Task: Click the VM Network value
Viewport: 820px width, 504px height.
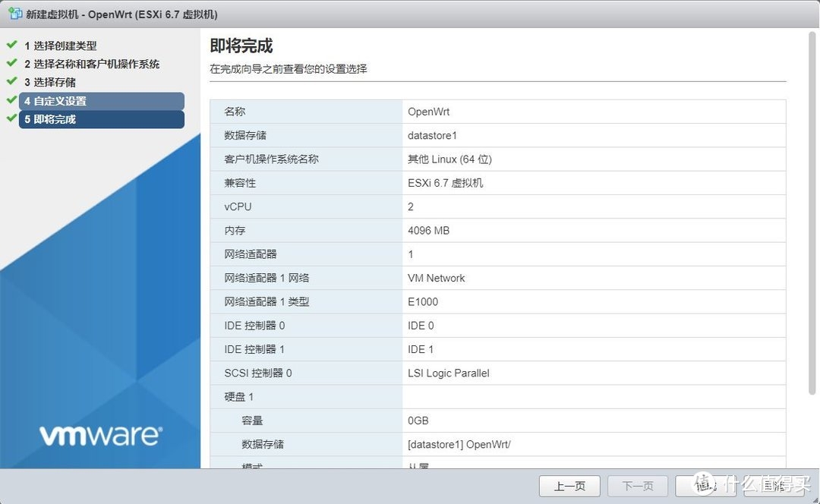Action: pos(436,278)
